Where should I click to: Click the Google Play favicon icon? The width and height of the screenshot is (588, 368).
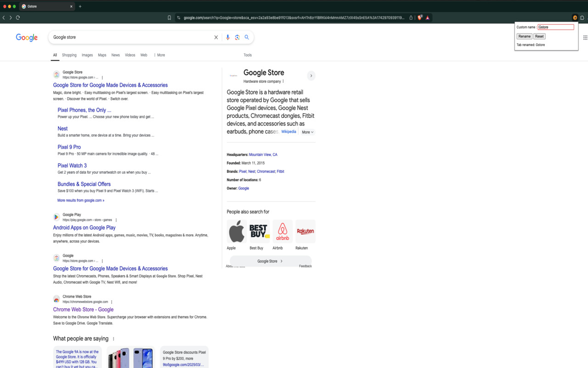point(57,217)
